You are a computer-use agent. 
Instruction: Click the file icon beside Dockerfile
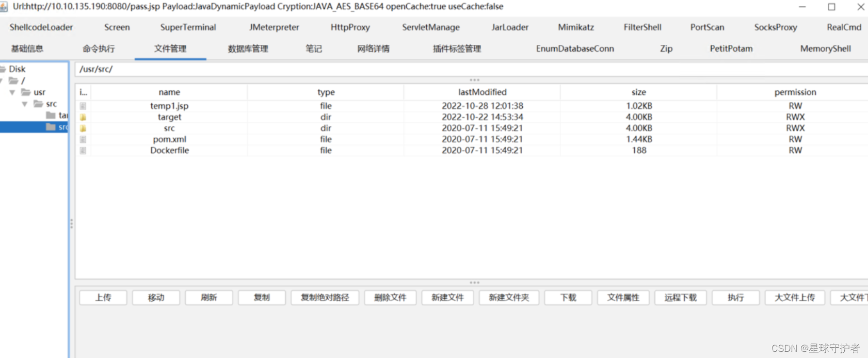(x=83, y=151)
